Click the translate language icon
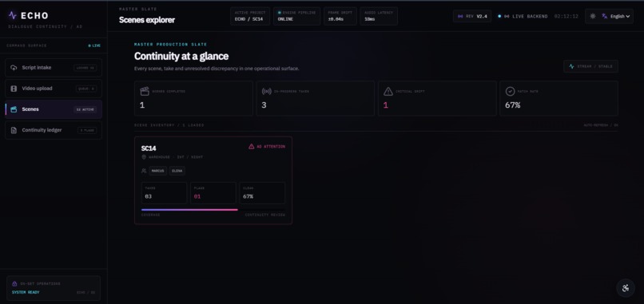644x304 pixels. click(x=605, y=17)
